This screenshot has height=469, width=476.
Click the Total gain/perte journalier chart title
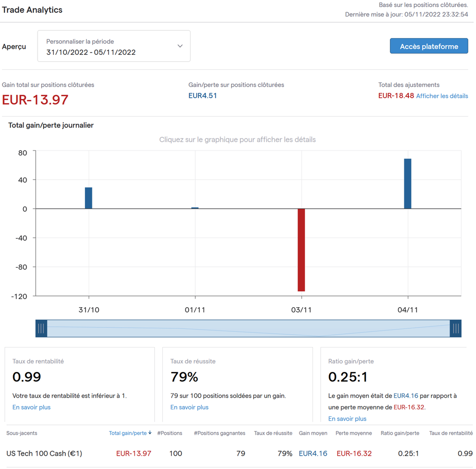tap(51, 125)
